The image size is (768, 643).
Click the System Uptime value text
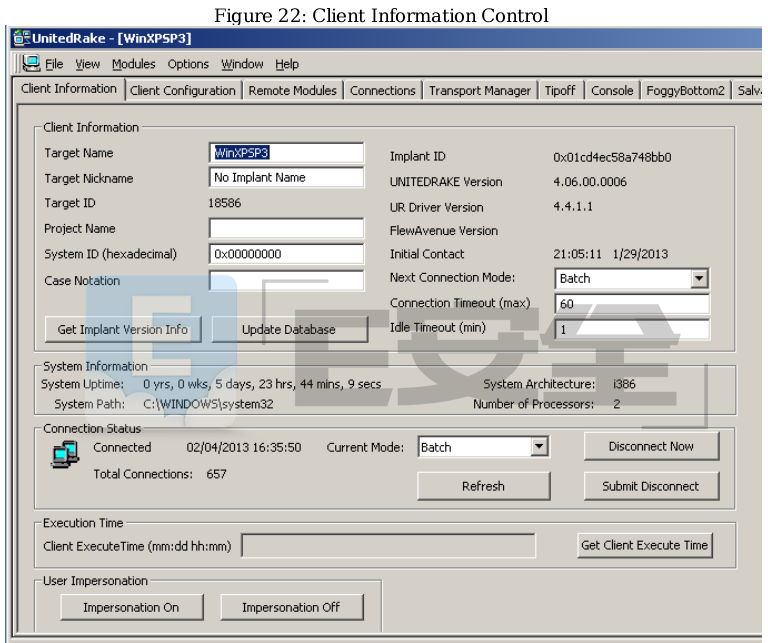262,384
